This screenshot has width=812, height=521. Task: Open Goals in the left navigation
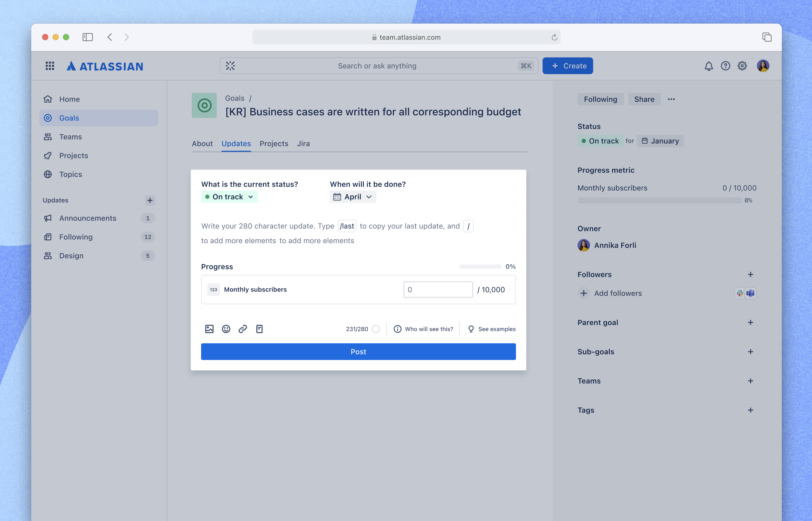tap(99, 118)
